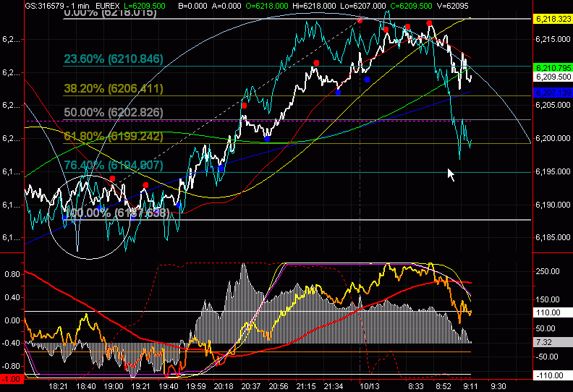Click the 0.80 left oscillator scale label
The height and width of the screenshot is (392, 573).
[x=12, y=274]
